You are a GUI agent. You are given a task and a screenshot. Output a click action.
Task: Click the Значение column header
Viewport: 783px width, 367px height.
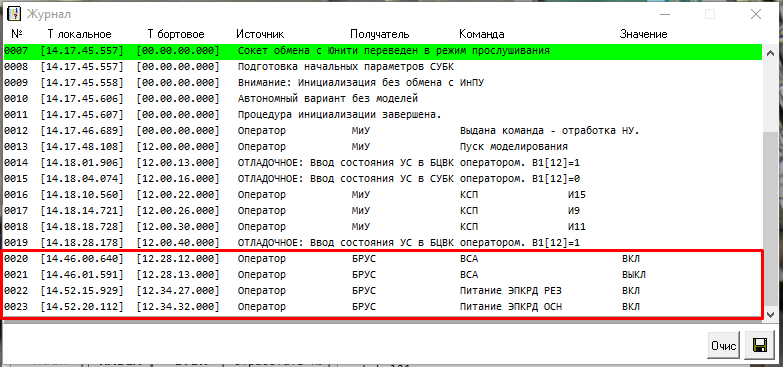(644, 34)
